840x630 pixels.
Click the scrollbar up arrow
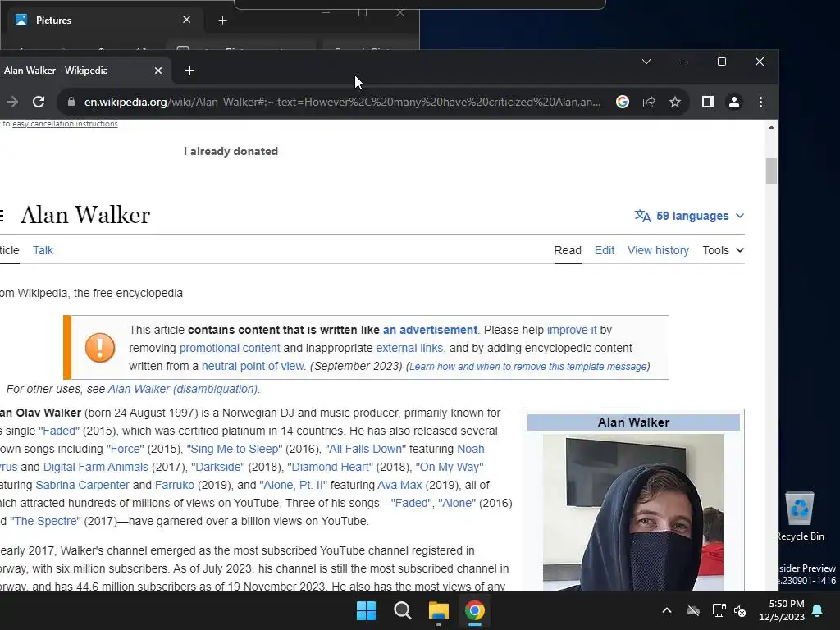pyautogui.click(x=771, y=127)
